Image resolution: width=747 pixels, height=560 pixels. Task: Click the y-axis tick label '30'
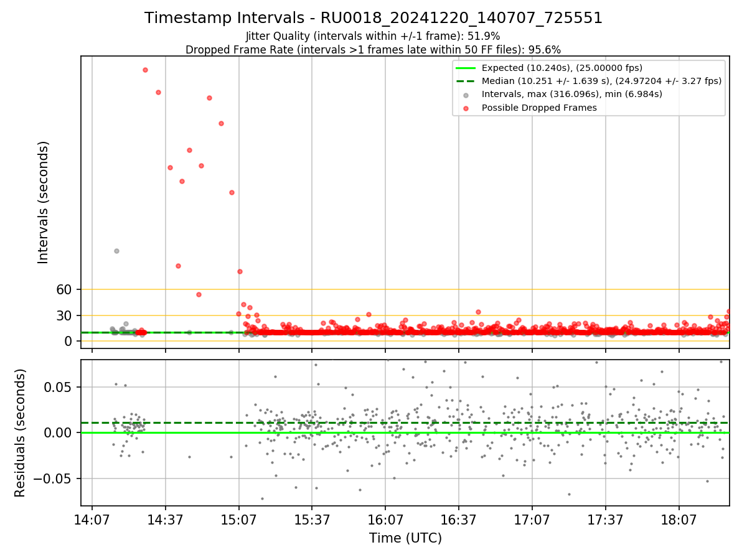[x=64, y=315]
